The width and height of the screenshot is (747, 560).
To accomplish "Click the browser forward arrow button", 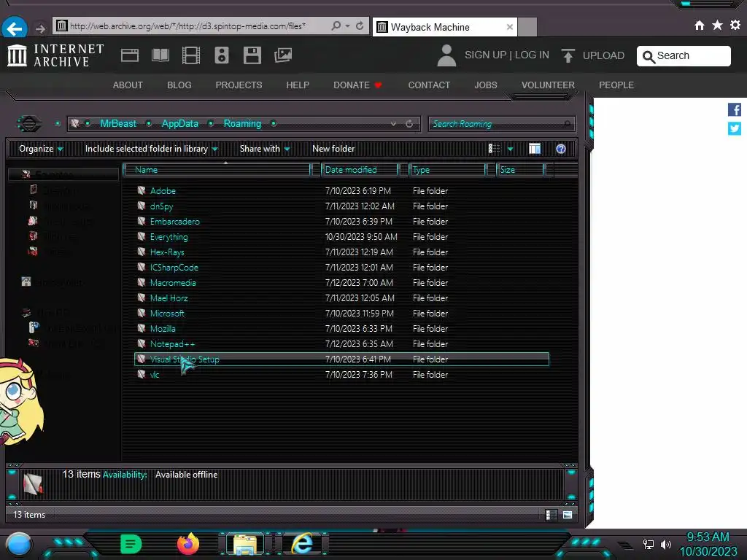I will coord(41,29).
